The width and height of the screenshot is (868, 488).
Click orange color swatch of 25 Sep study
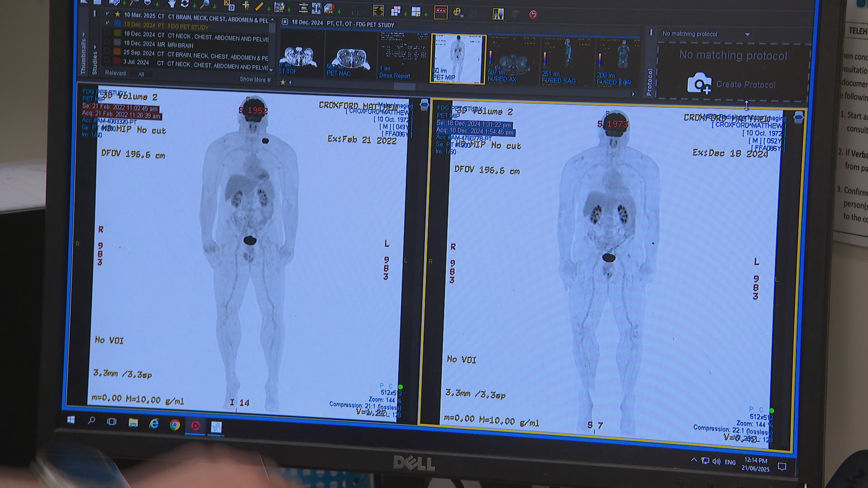[x=117, y=52]
